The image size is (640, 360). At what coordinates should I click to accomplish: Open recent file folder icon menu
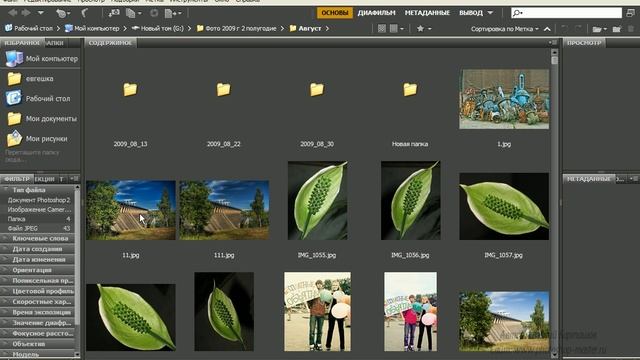pyautogui.click(x=599, y=29)
